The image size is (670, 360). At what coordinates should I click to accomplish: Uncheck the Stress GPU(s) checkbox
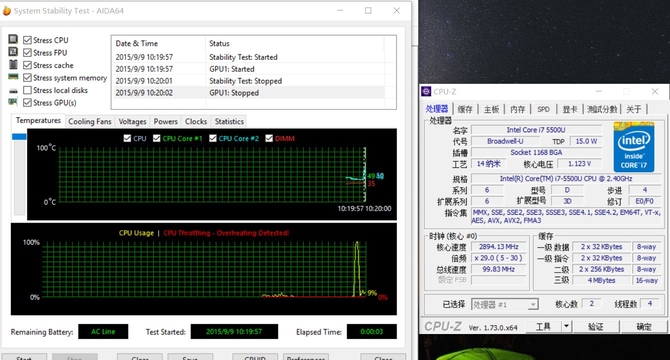tap(27, 102)
